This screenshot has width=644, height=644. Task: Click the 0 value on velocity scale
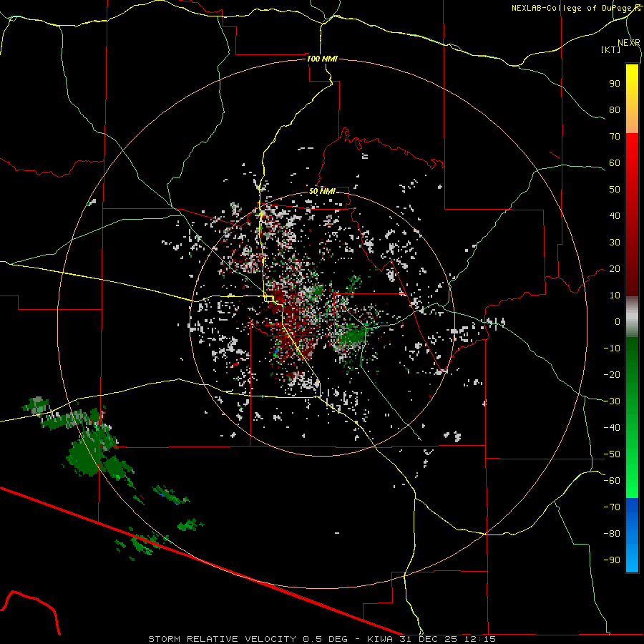pos(618,321)
